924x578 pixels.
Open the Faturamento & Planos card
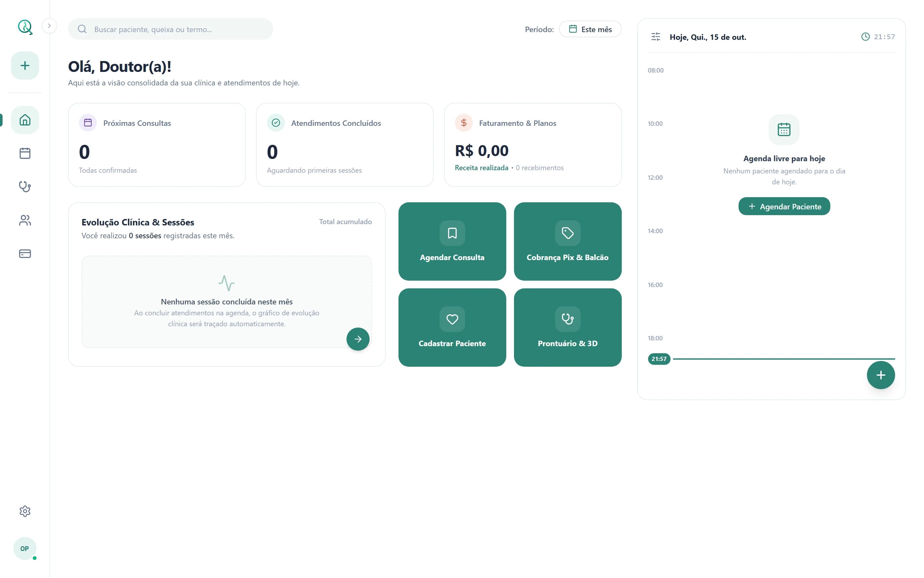pyautogui.click(x=532, y=145)
